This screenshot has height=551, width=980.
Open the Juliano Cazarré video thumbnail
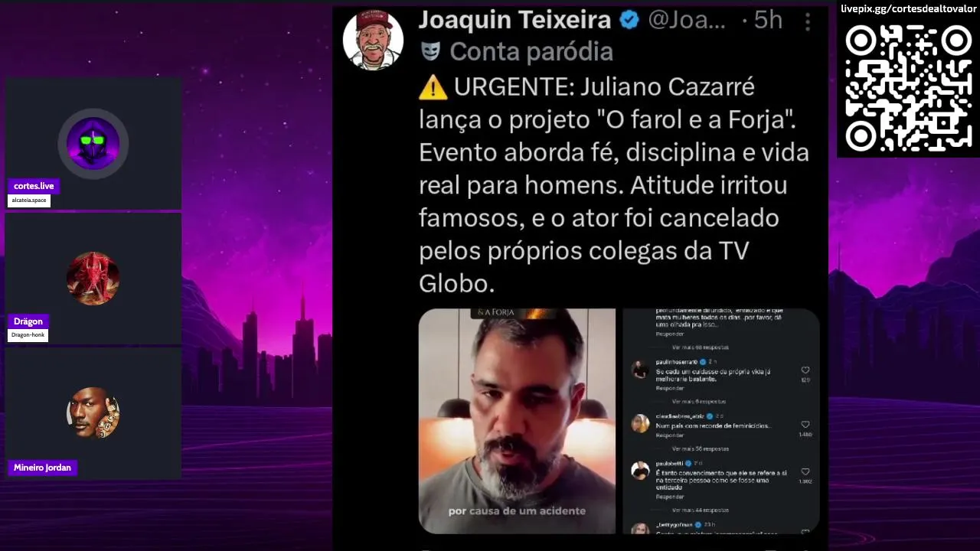click(x=517, y=421)
